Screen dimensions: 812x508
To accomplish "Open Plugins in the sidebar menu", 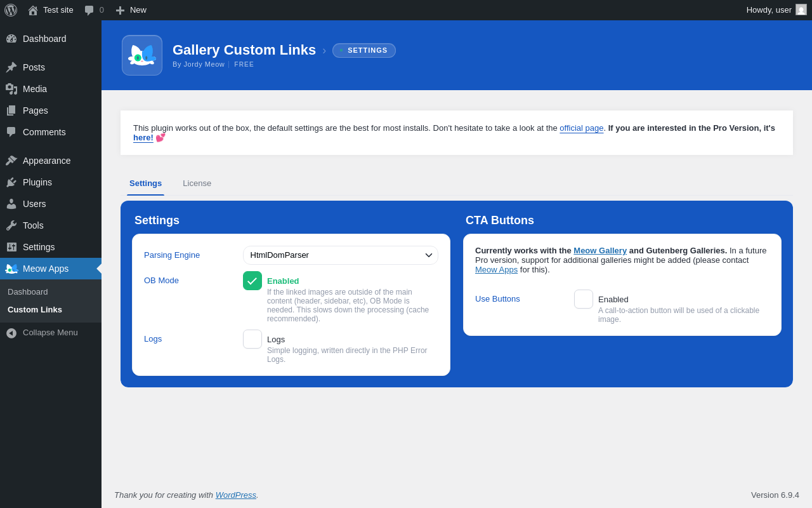I will click(x=51, y=182).
